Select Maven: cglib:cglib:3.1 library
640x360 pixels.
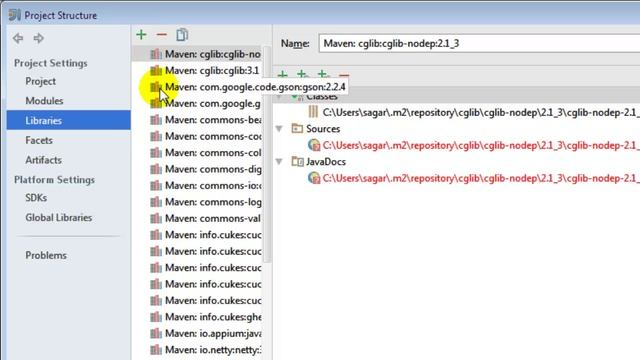pyautogui.click(x=197, y=71)
